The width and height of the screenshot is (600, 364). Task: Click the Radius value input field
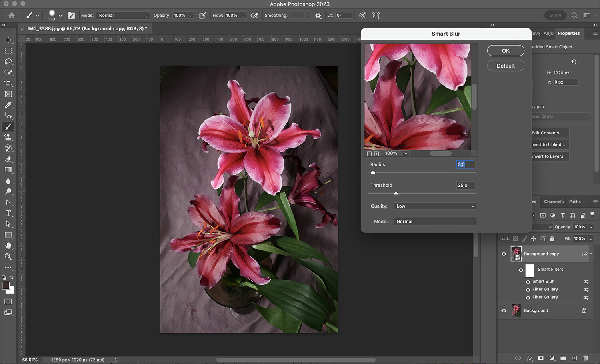click(x=464, y=164)
